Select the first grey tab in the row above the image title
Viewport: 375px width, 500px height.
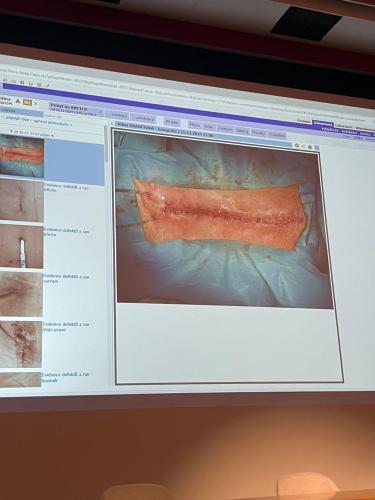point(194,125)
